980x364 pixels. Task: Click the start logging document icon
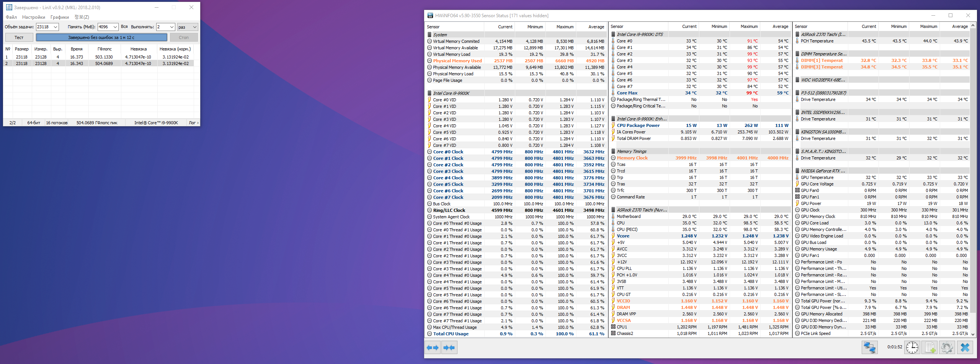click(930, 348)
